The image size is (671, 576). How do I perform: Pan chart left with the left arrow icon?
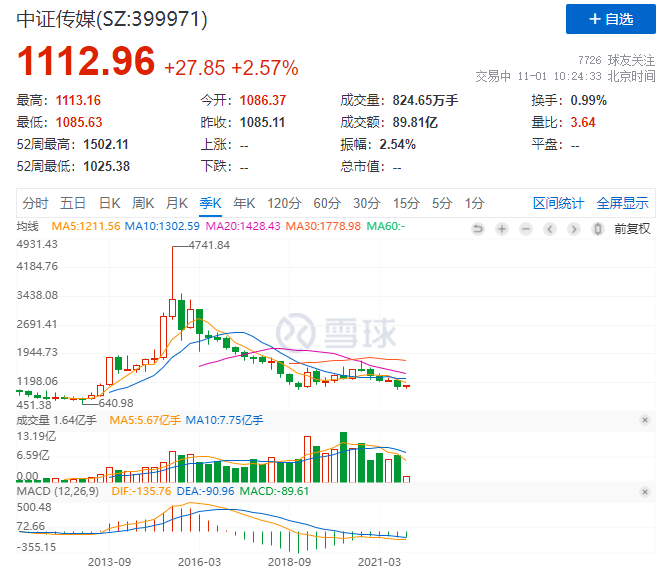(549, 229)
